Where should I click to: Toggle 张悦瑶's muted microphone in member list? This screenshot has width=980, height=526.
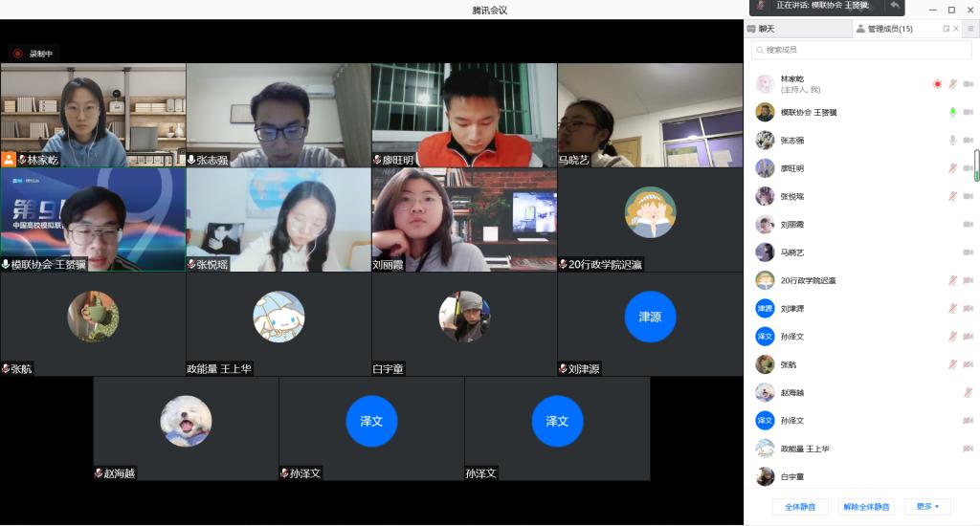coord(952,196)
